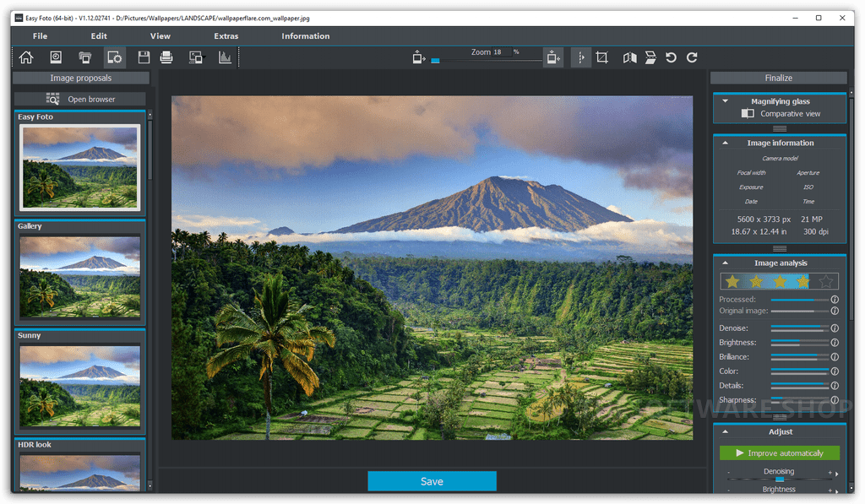Click the 18.67 x 12.44 in text
The width and height of the screenshot is (865, 504).
tap(759, 231)
